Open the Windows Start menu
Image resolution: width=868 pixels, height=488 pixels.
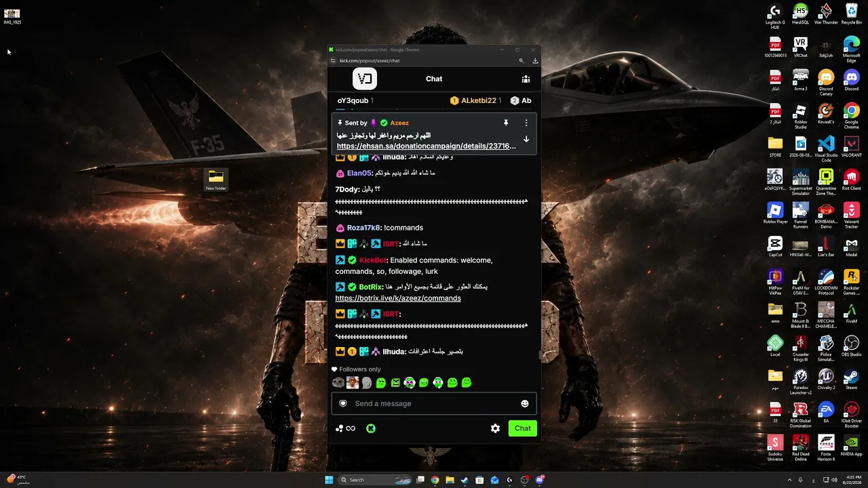point(329,480)
